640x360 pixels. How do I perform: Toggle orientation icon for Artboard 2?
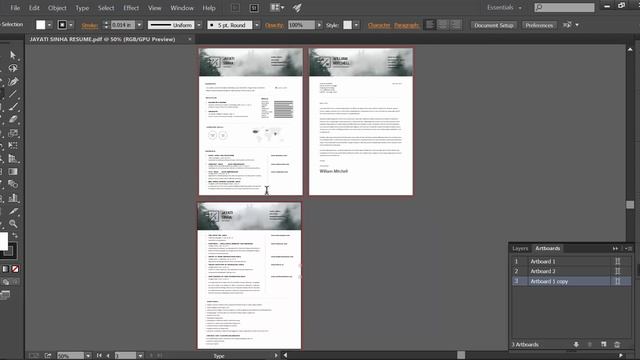[x=618, y=271]
